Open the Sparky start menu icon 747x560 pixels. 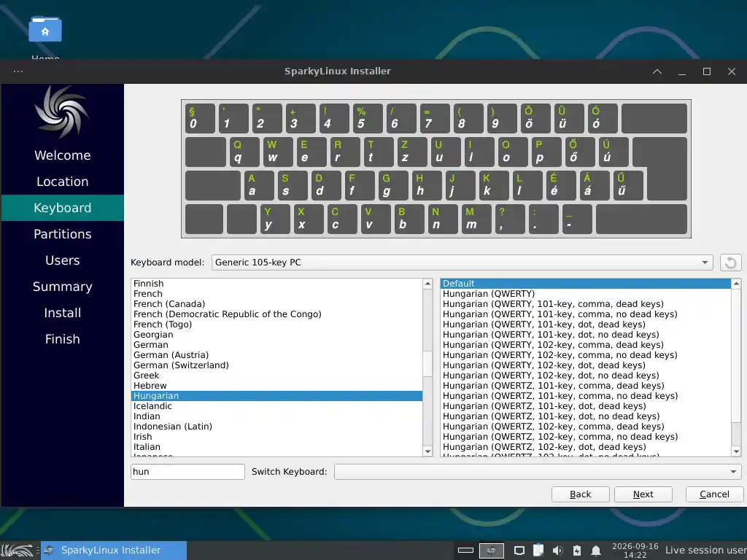click(18, 551)
